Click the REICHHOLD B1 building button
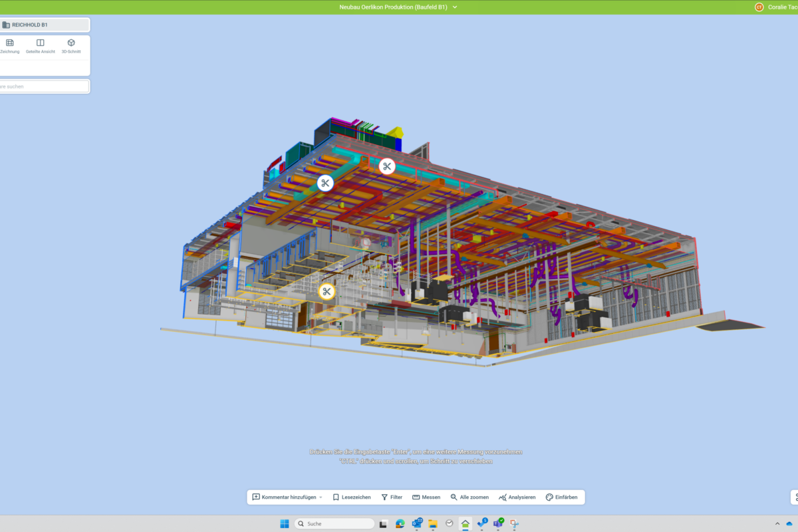Screen dimensions: 798x532 pos(44,25)
